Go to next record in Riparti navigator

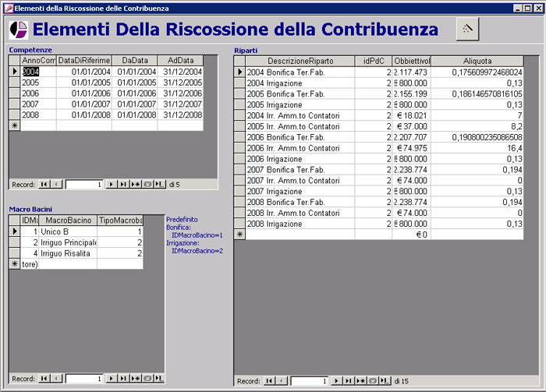[x=337, y=381]
